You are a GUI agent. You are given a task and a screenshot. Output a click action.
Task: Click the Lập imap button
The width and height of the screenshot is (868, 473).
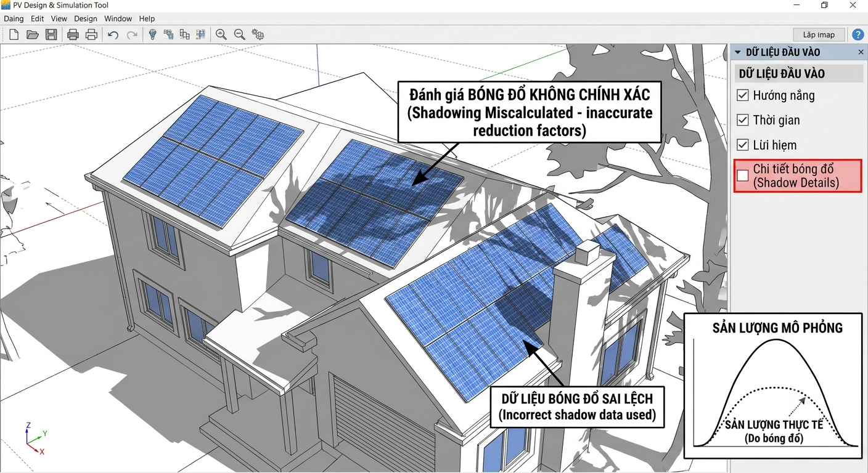[819, 34]
